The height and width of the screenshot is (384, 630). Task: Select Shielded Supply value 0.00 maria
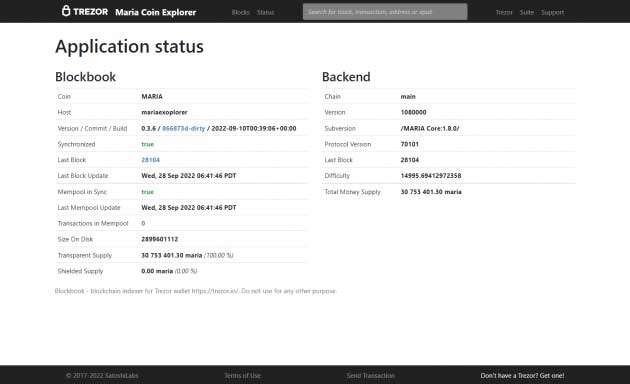pos(157,271)
